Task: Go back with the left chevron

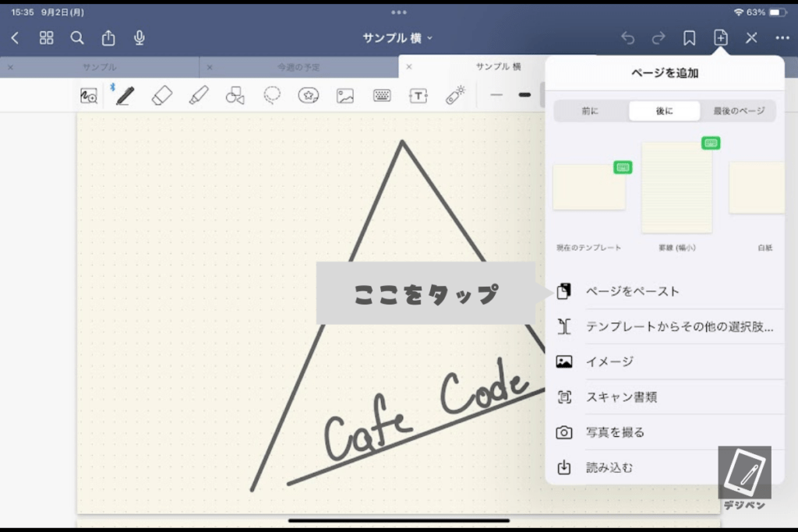Action: (x=15, y=37)
